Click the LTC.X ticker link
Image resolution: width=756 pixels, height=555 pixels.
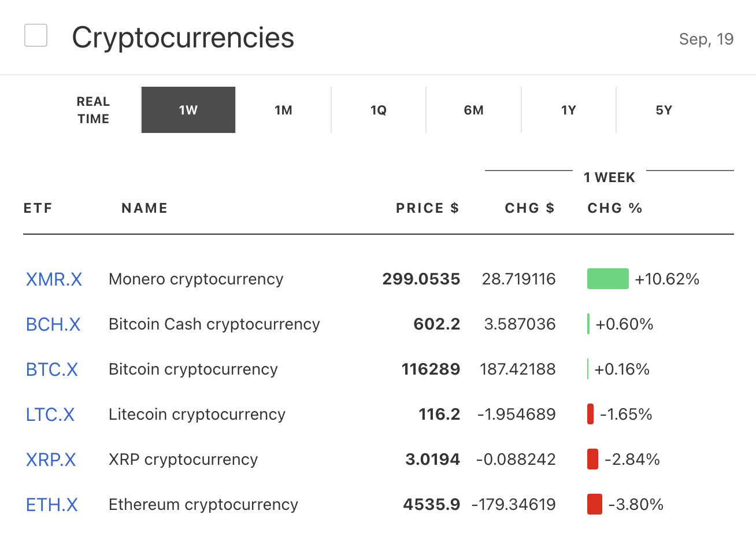pyautogui.click(x=50, y=415)
